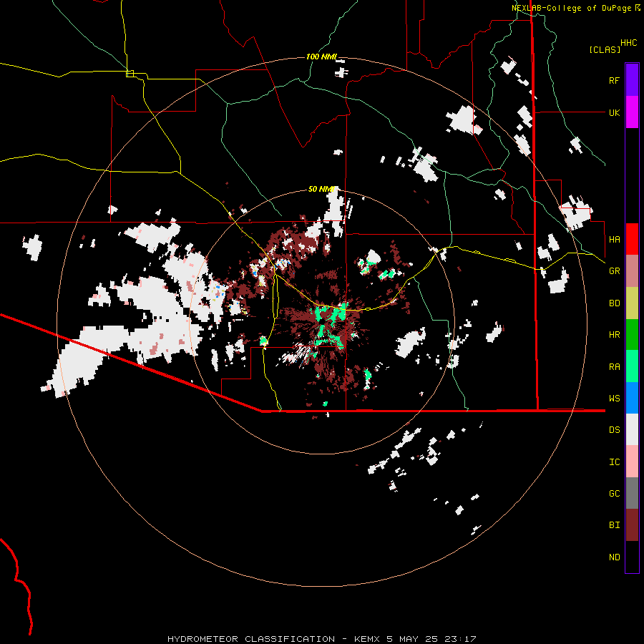Image resolution: width=644 pixels, height=644 pixels.
Task: Click the Hydrometeor Classification KEMX title caption
Action: tap(322, 639)
